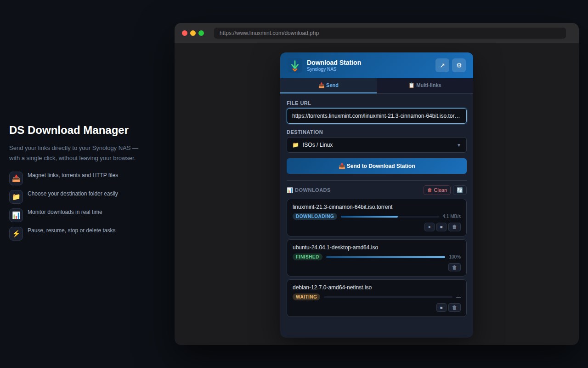Open Download Station in a new window via arrow icon

[x=442, y=65]
